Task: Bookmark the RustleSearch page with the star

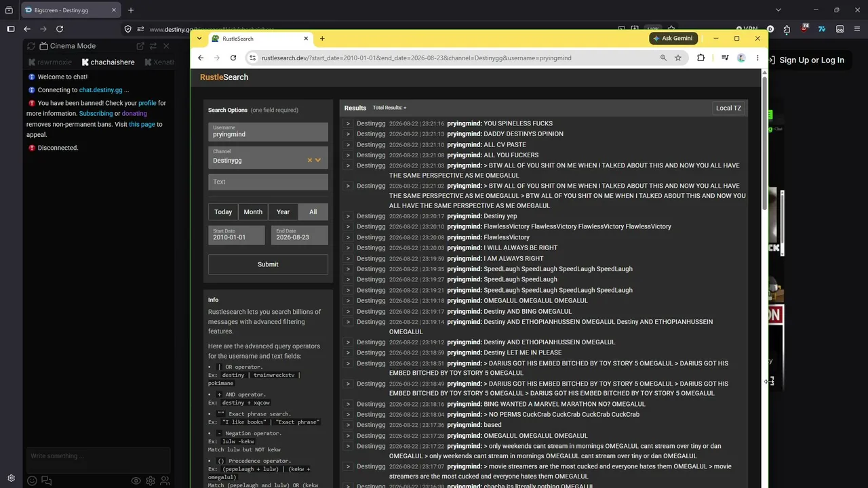Action: click(677, 58)
